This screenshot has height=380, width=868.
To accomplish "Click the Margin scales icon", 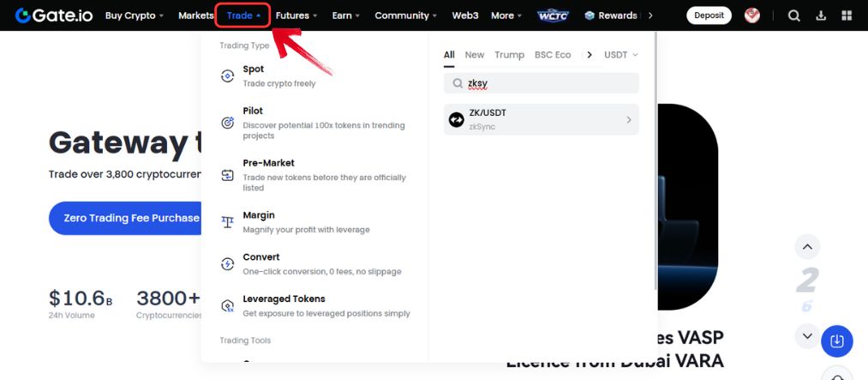I will point(228,222).
